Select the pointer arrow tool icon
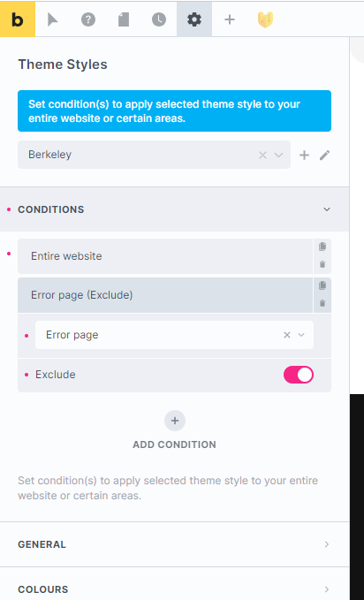Viewport: 364px width, 600px height. pos(52,19)
